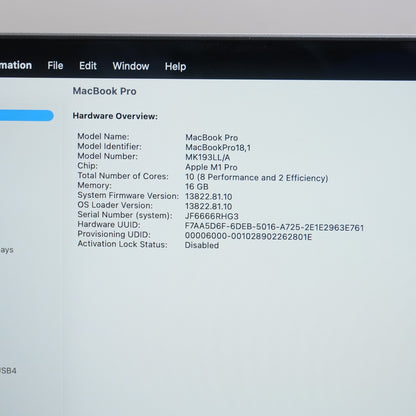Select the 10 cores value text
Image resolution: width=416 pixels, height=416 pixels.
pos(256,178)
